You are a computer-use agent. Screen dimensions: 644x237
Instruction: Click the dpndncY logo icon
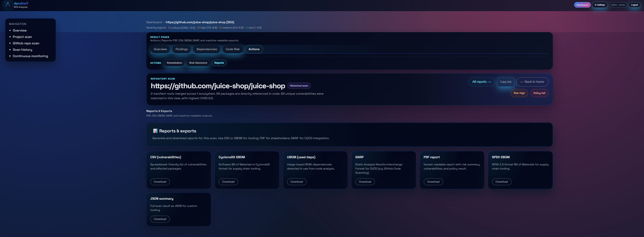point(8,5)
